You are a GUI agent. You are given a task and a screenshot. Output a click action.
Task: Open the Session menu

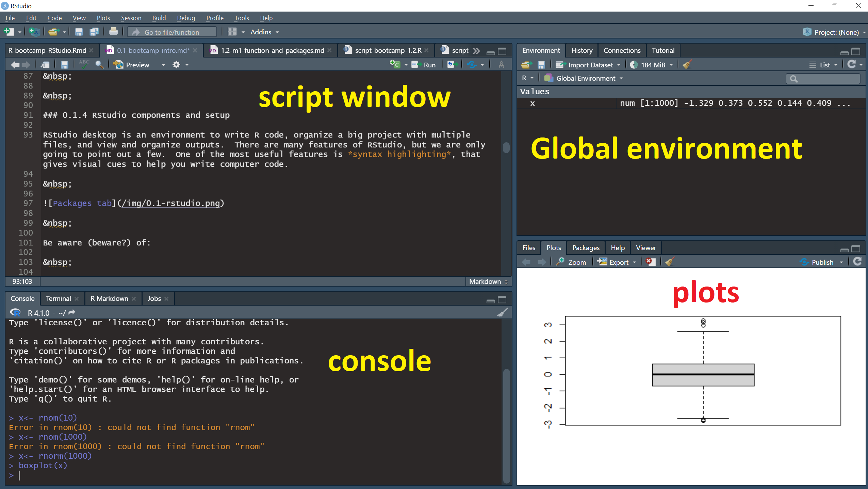pos(131,18)
